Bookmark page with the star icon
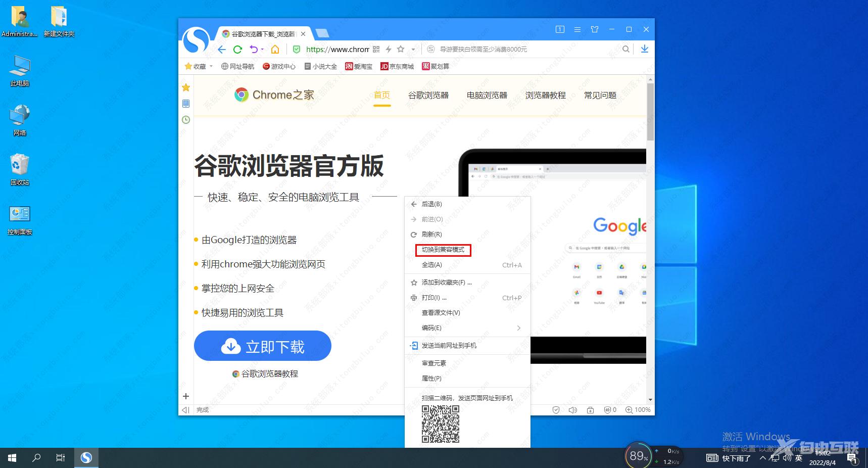 (x=401, y=49)
